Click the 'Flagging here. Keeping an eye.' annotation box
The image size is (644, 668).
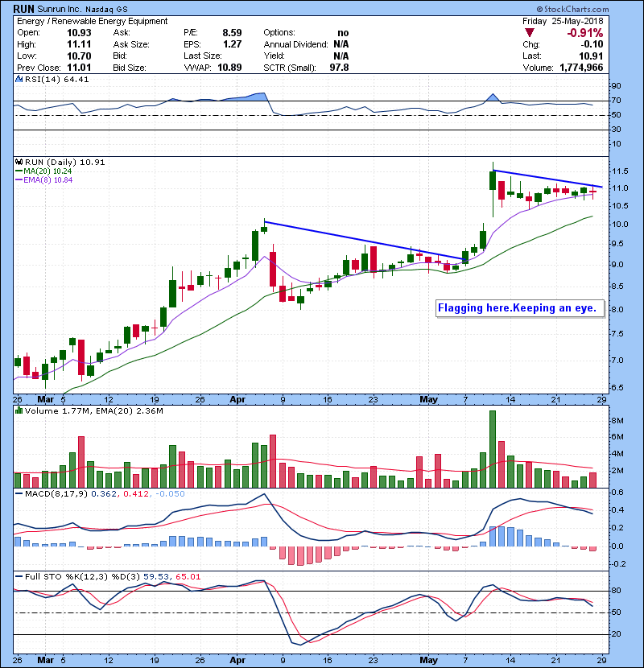(520, 308)
